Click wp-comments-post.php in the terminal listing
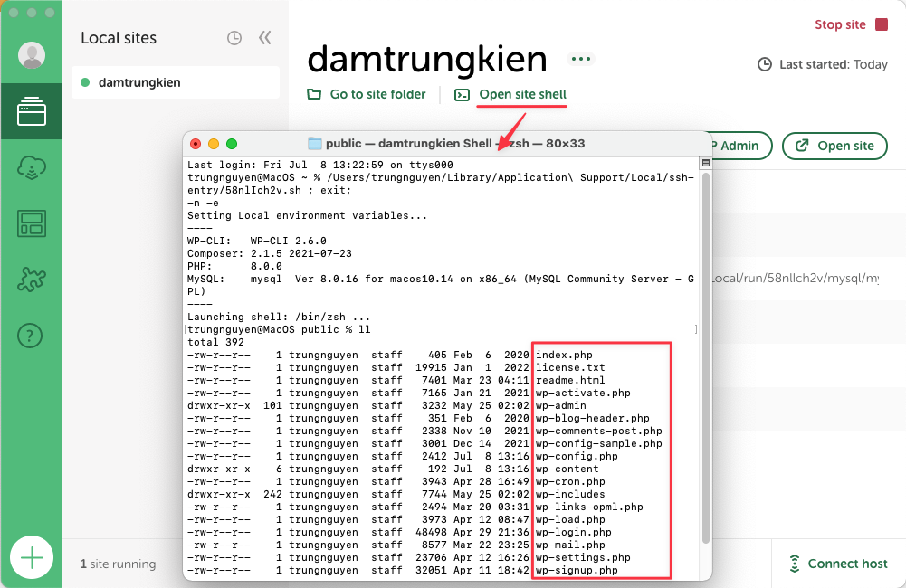The width and height of the screenshot is (906, 588). (598, 431)
